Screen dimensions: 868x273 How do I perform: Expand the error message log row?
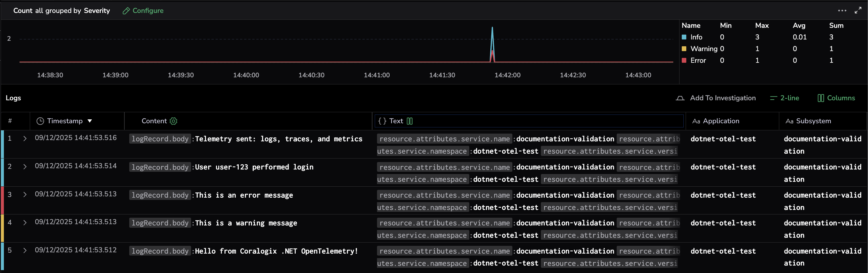[x=25, y=195]
